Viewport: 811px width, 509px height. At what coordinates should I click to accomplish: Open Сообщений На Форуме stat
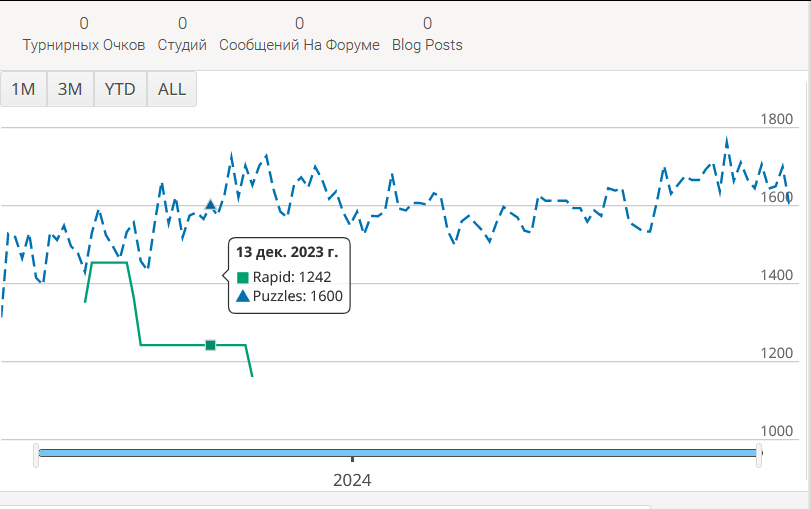coord(299,35)
